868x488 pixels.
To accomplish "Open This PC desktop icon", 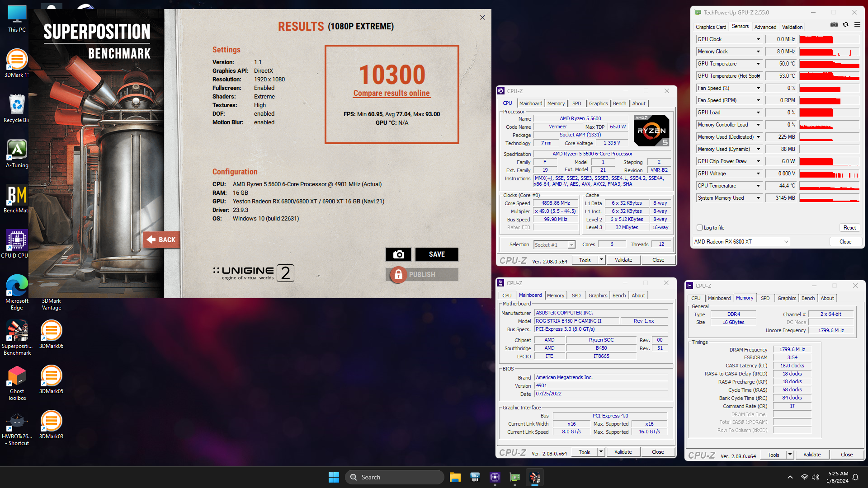I will click(x=17, y=19).
